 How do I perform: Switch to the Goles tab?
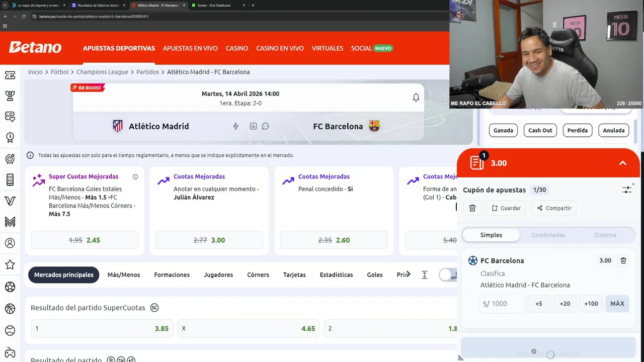click(375, 275)
